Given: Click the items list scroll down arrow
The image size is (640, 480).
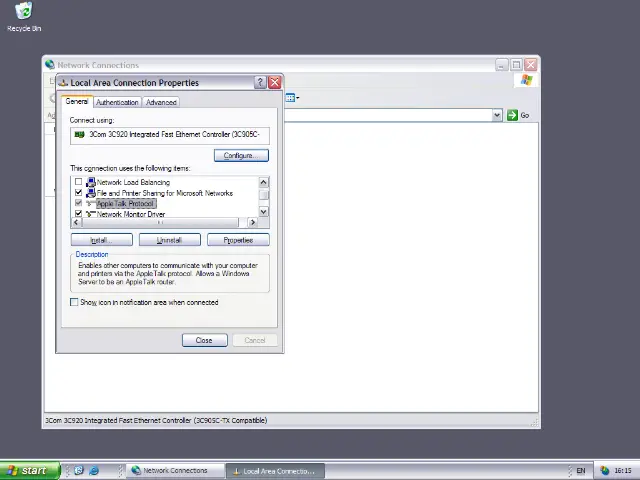Looking at the screenshot, I should click(264, 211).
